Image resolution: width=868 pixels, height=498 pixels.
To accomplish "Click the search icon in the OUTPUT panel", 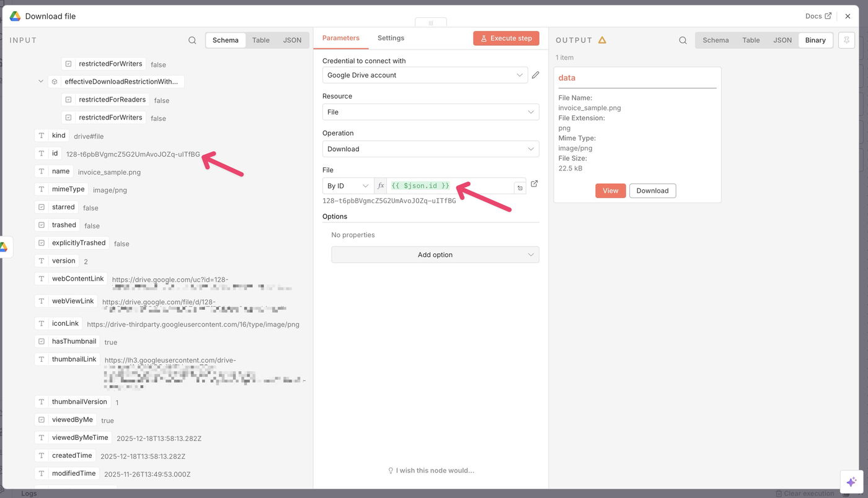I will [x=683, y=40].
